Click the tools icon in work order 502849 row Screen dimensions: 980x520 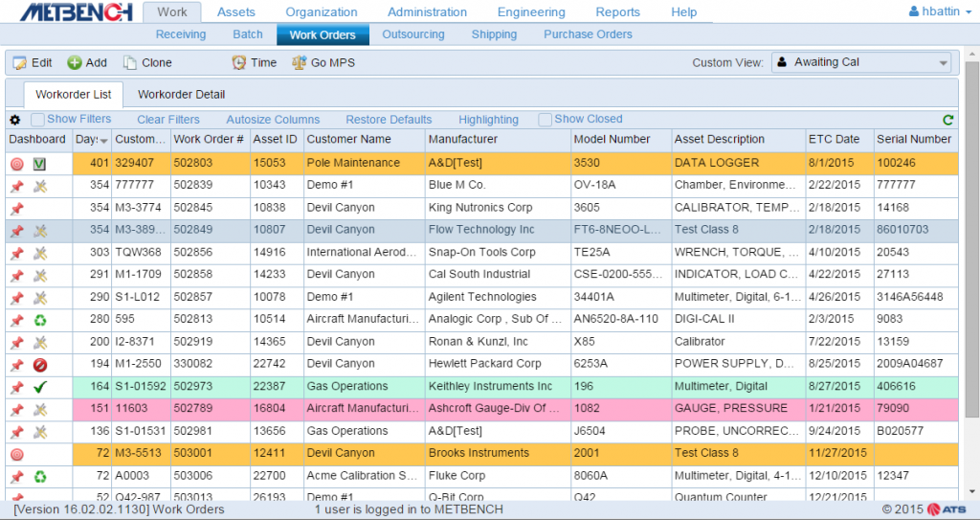[x=40, y=231]
